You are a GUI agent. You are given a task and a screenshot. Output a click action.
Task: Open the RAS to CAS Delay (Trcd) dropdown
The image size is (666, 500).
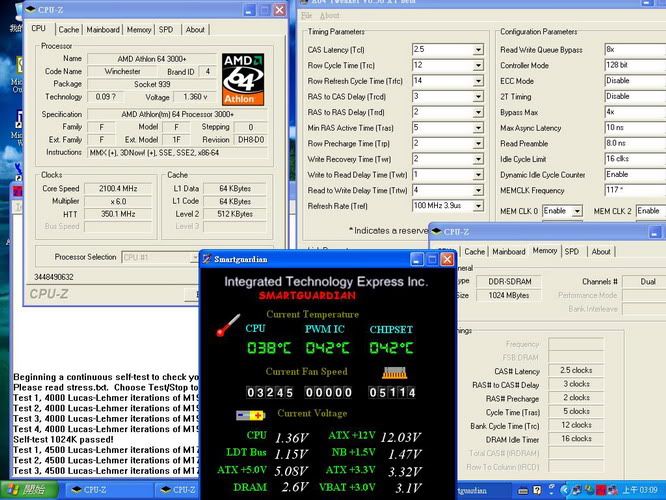(478, 97)
